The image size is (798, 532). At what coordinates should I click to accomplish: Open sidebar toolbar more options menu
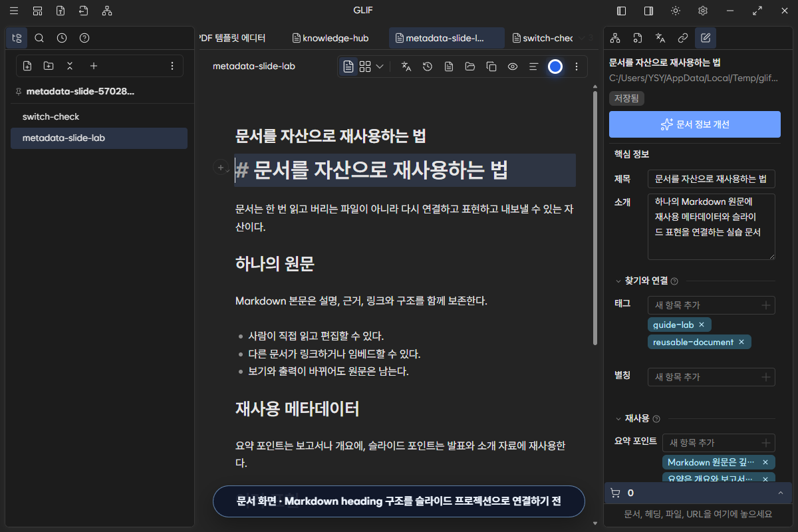172,66
